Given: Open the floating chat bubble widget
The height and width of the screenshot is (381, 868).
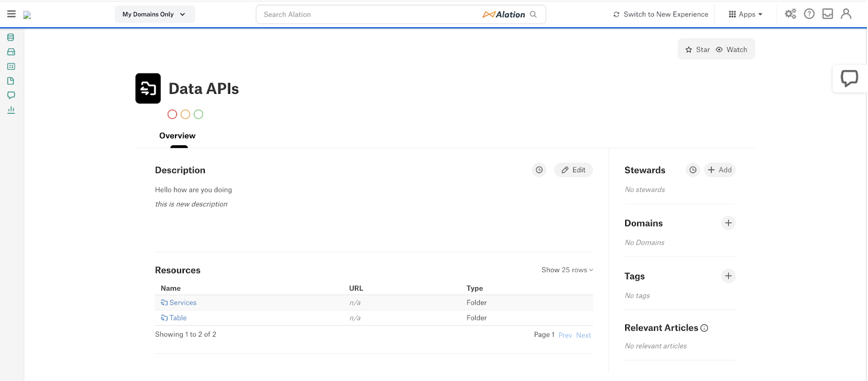Looking at the screenshot, I should coord(849,79).
